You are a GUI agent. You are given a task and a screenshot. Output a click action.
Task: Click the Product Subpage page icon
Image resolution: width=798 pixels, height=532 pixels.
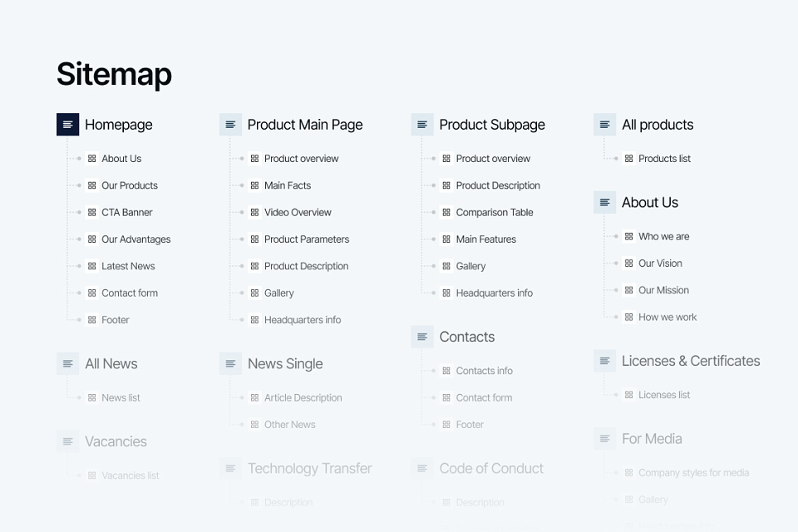click(x=422, y=124)
